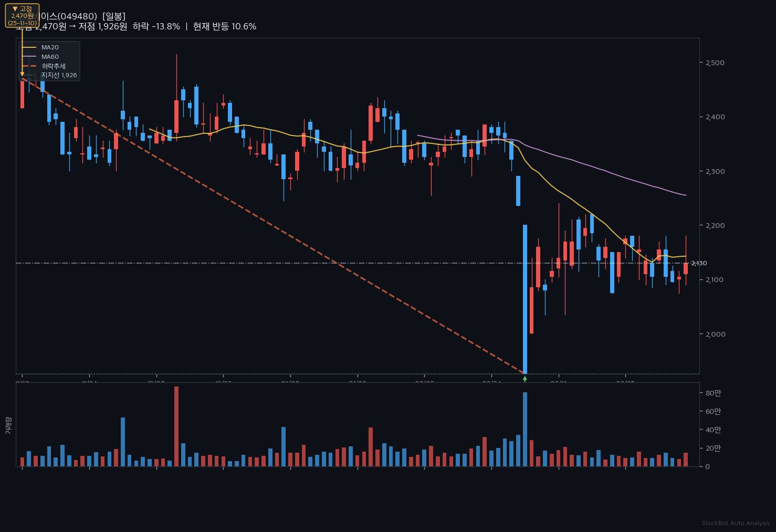Click the 80만 volume axis label
Viewport: 776px width, 532px height.
(x=713, y=393)
